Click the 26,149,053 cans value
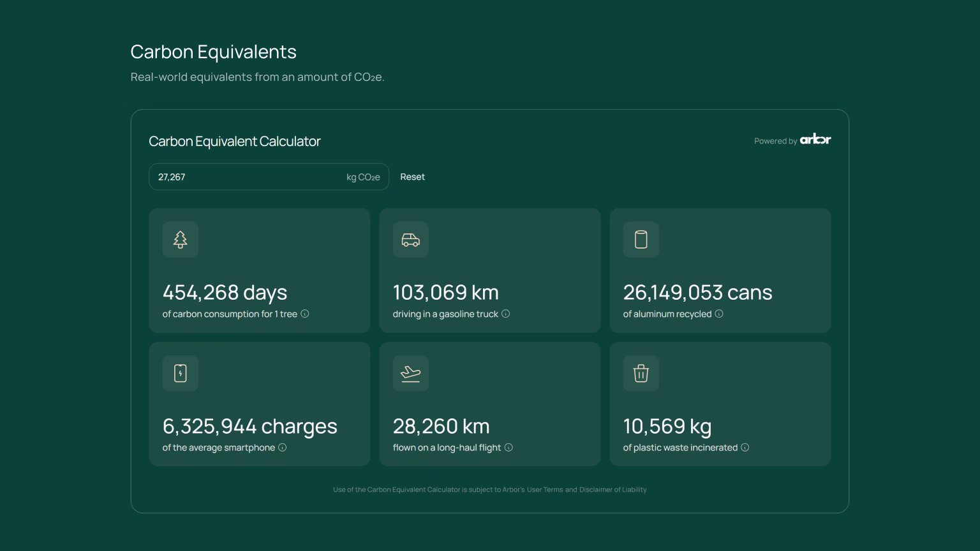This screenshot has height=551, width=980. 698,293
